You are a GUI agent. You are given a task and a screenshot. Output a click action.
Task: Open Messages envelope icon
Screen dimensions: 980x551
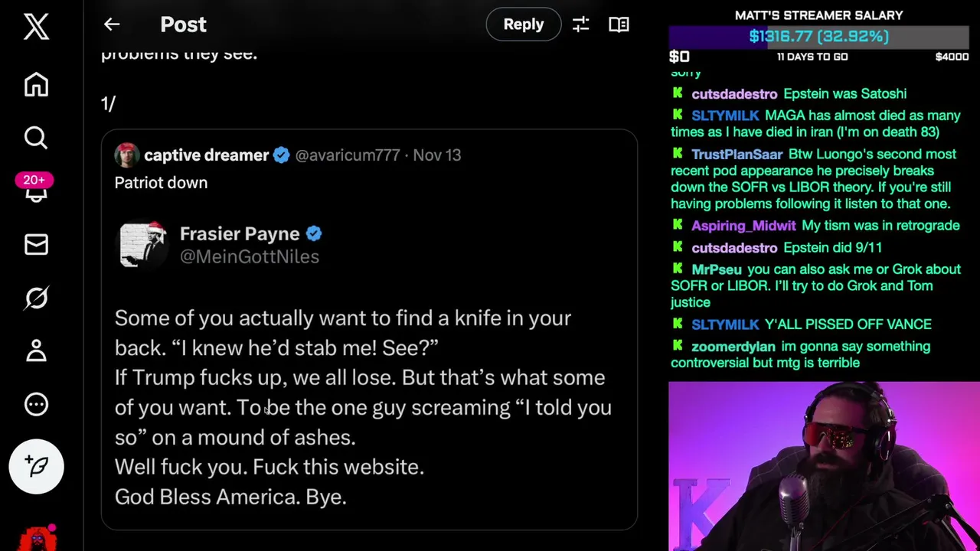click(x=36, y=245)
